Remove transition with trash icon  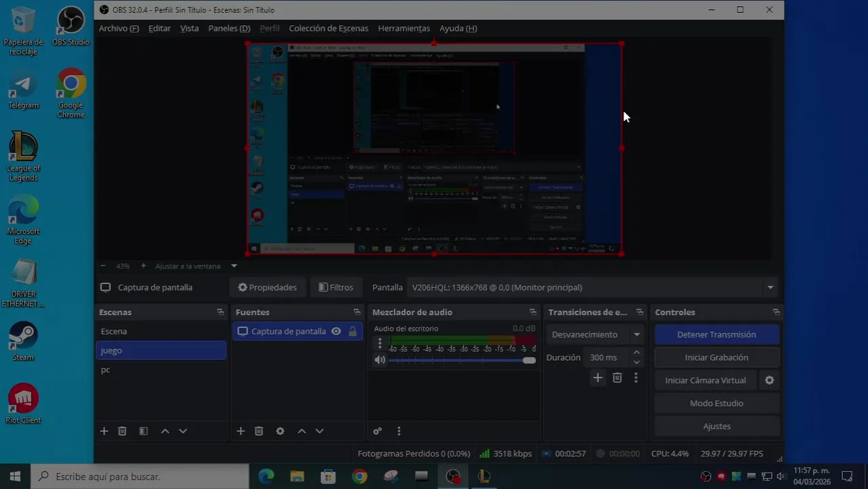(x=617, y=378)
